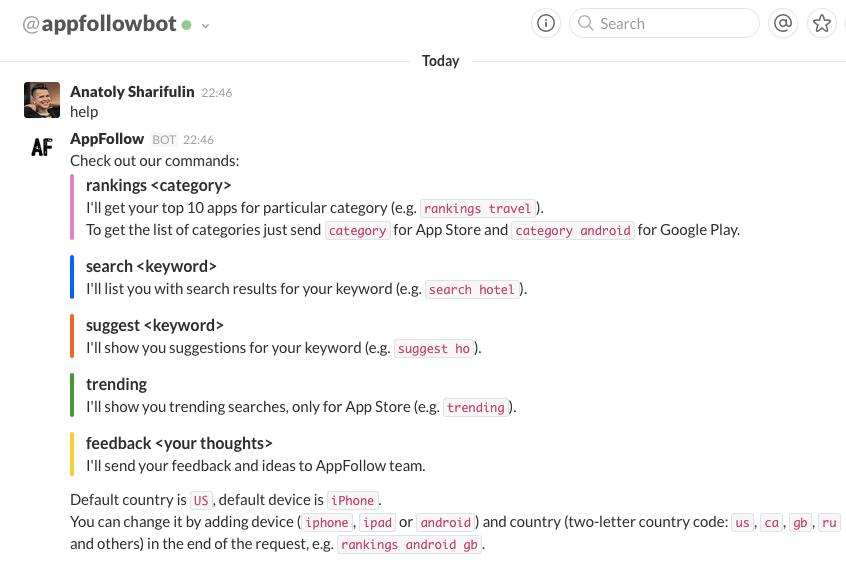Click the 22:46 timestamp on the AppFollow message
The height and width of the screenshot is (568, 846).
198,140
